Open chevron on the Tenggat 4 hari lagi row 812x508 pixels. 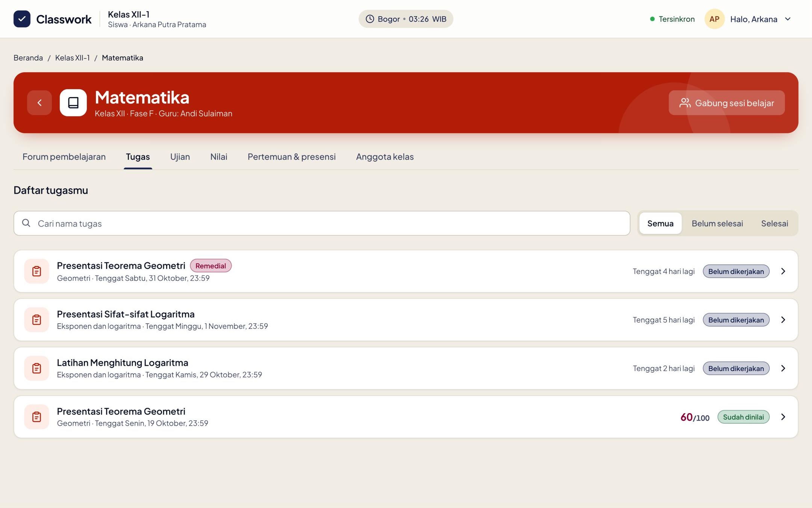pos(783,271)
